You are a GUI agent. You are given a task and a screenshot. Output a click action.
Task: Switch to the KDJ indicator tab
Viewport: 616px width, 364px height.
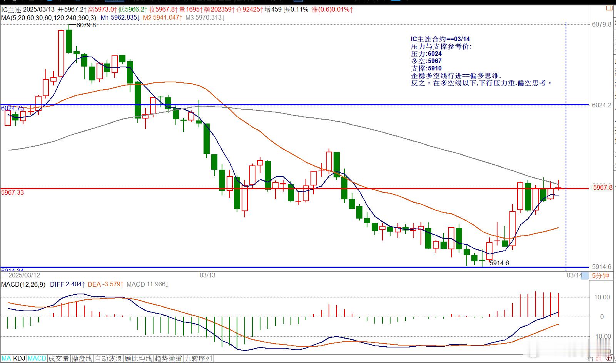pos(19,359)
